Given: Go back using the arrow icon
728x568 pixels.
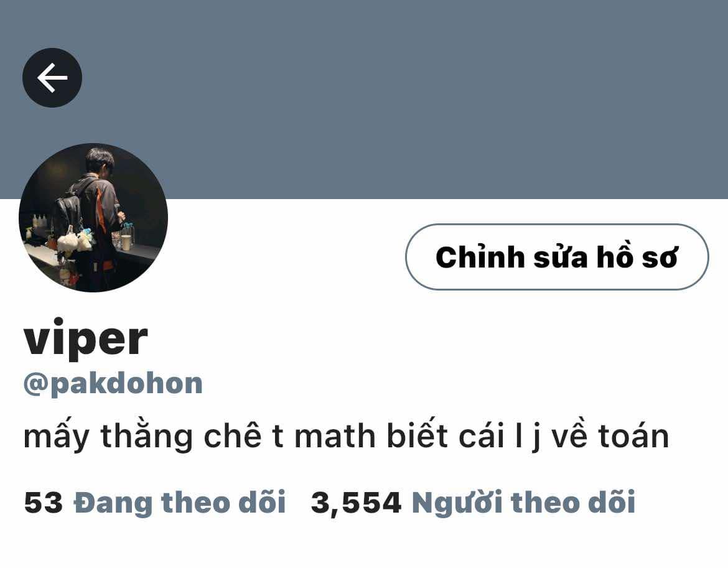Looking at the screenshot, I should (52, 78).
